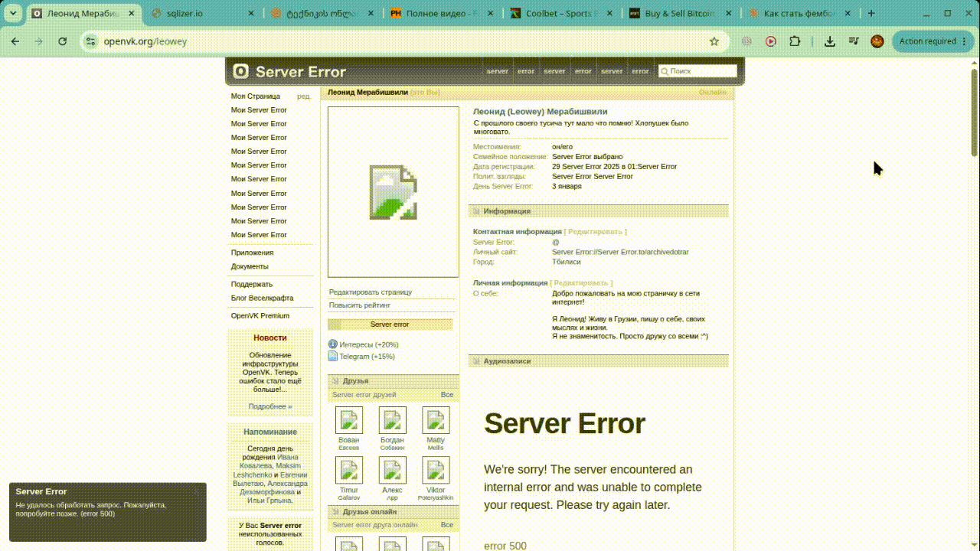Click Все in the Server error друзей row
This screenshot has width=980, height=551.
447,395
